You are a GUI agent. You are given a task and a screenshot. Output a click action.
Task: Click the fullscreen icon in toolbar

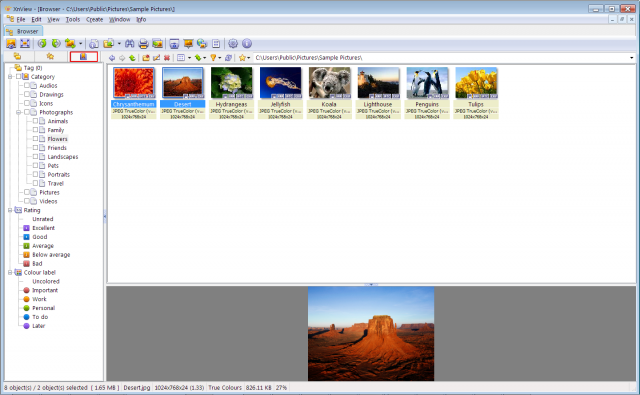pyautogui.click(x=25, y=43)
